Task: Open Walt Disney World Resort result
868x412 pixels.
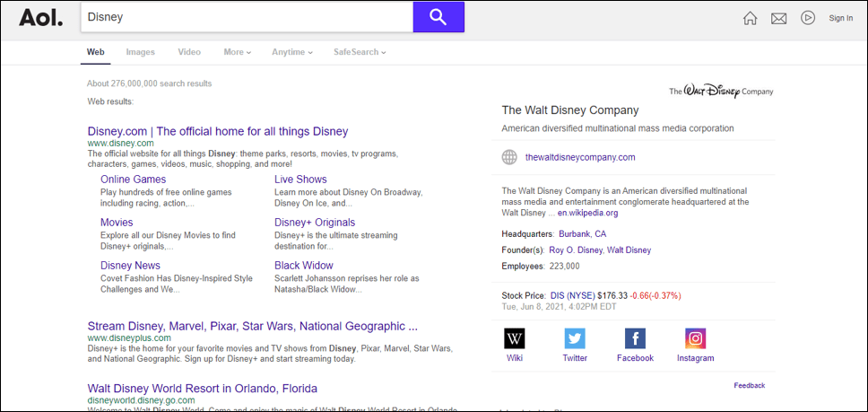Action: point(202,388)
